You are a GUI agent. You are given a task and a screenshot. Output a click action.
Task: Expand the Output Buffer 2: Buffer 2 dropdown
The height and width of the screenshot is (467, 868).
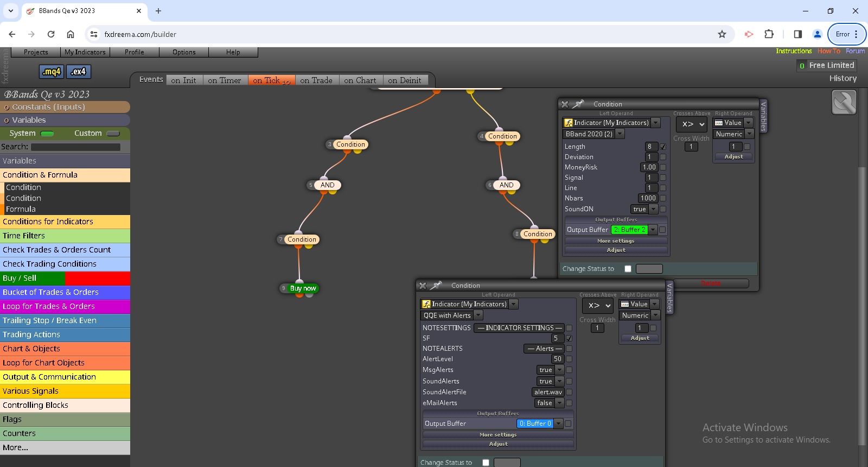pyautogui.click(x=634, y=230)
